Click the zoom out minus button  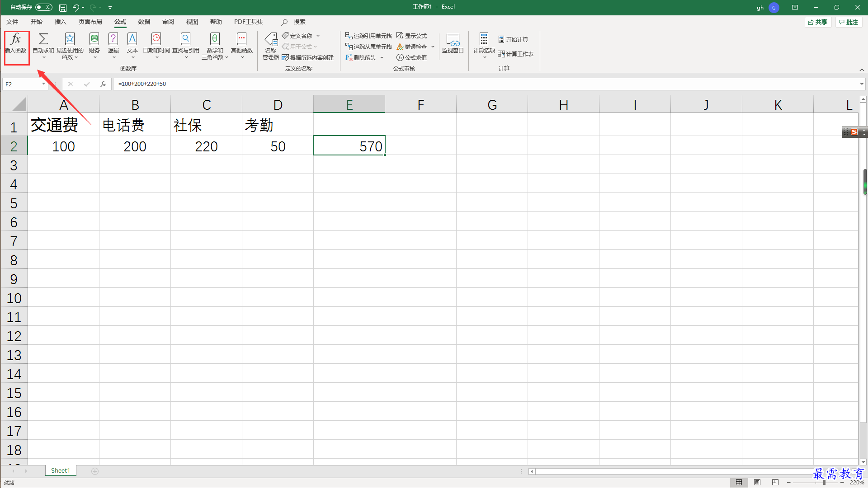tap(789, 483)
